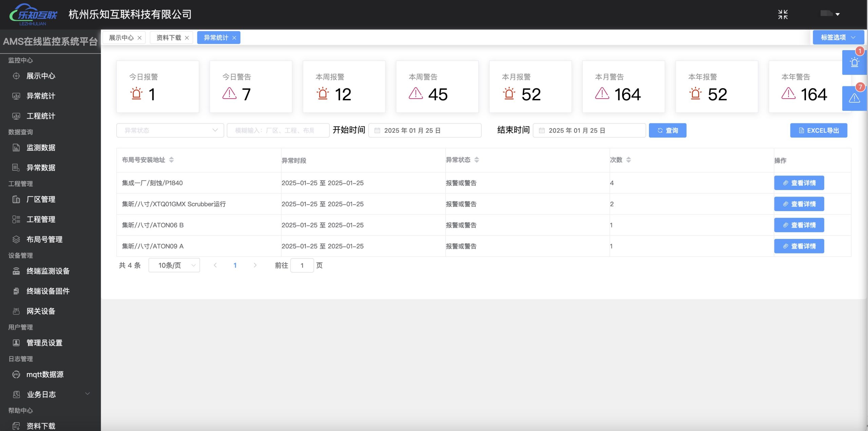Click the 乐知互联 company logo
The height and width of the screenshot is (431, 868).
pyautogui.click(x=33, y=15)
